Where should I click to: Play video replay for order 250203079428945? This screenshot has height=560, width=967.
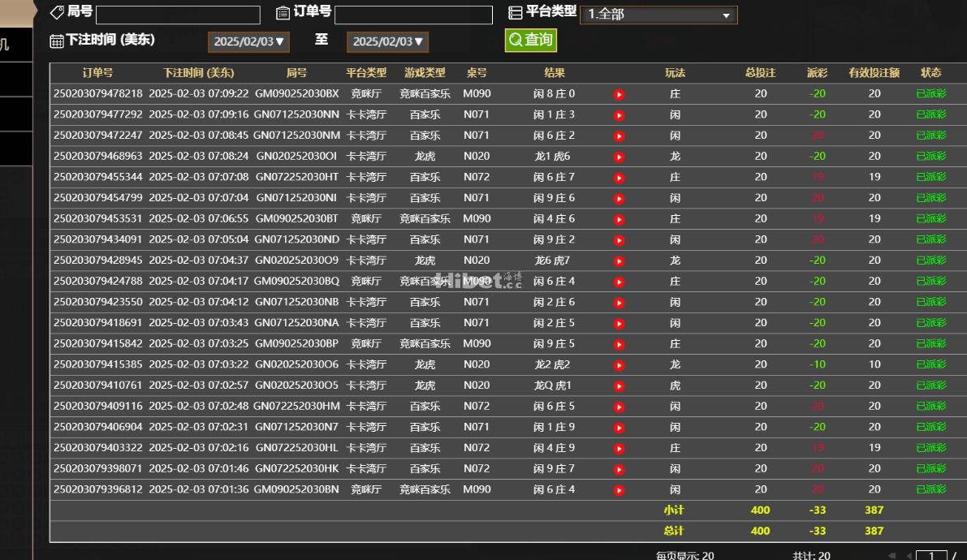tap(619, 261)
